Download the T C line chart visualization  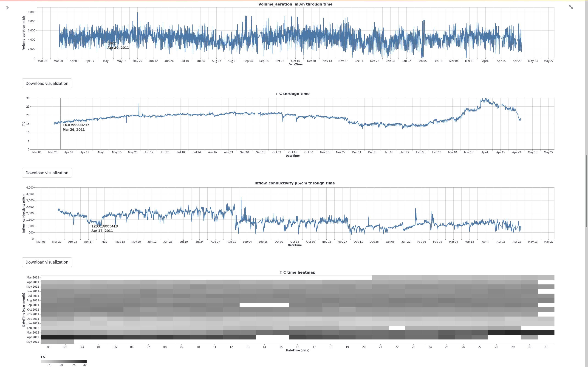tap(47, 173)
